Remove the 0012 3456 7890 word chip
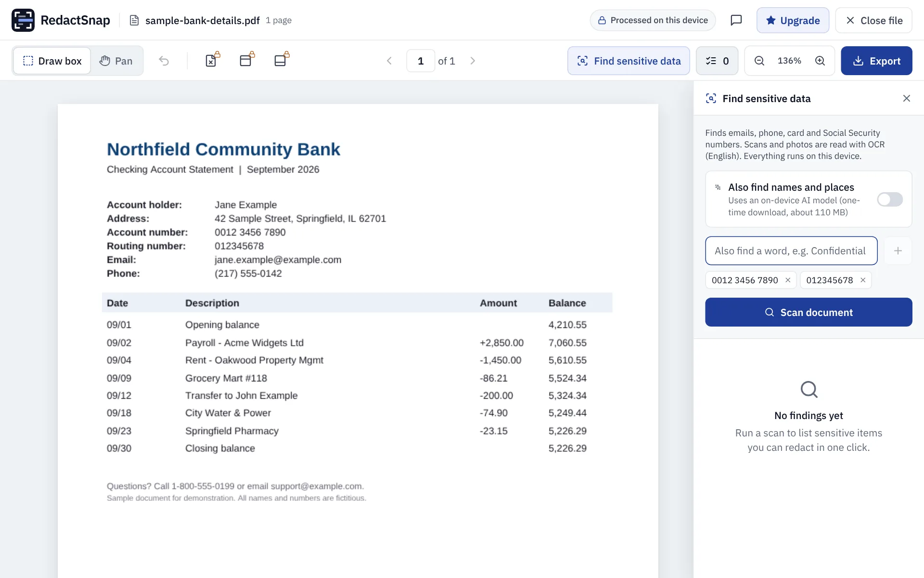This screenshot has width=924, height=578. click(x=788, y=280)
